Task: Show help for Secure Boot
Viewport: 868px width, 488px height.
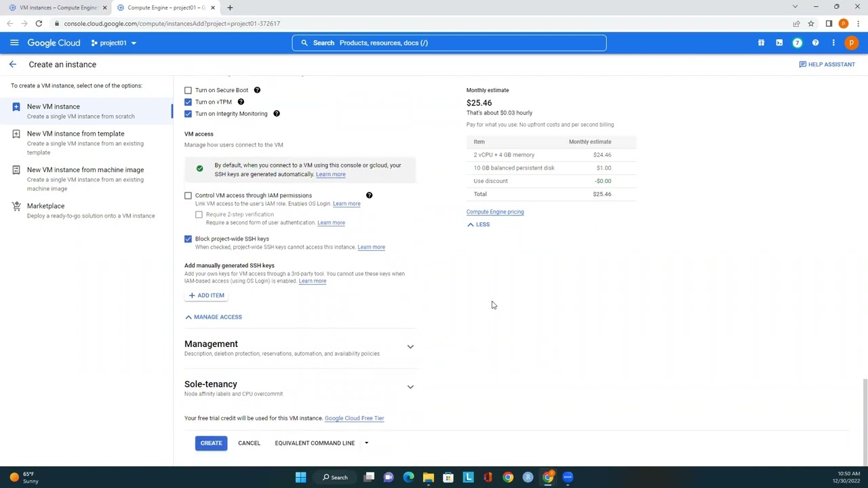Action: coord(257,90)
